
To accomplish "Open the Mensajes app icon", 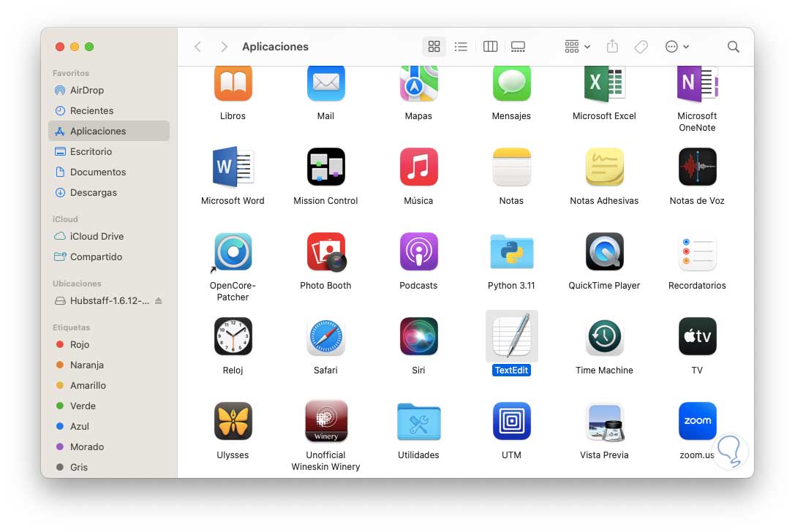I will tap(511, 83).
